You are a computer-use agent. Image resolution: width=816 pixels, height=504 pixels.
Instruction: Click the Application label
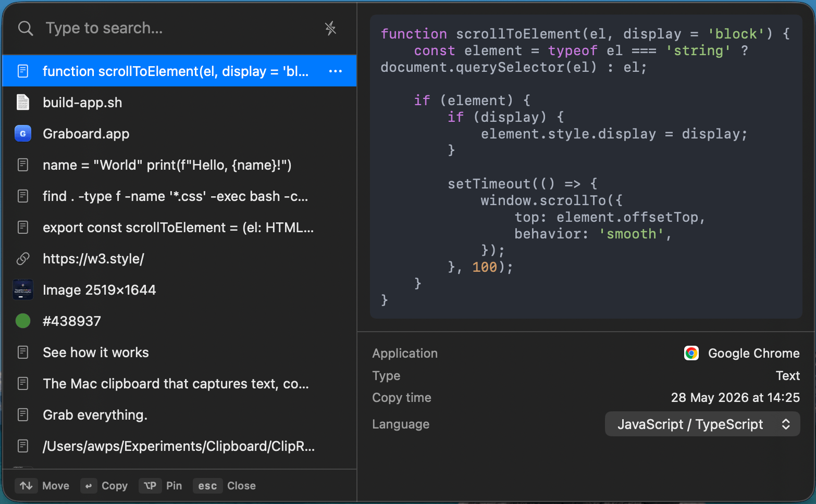tap(405, 354)
